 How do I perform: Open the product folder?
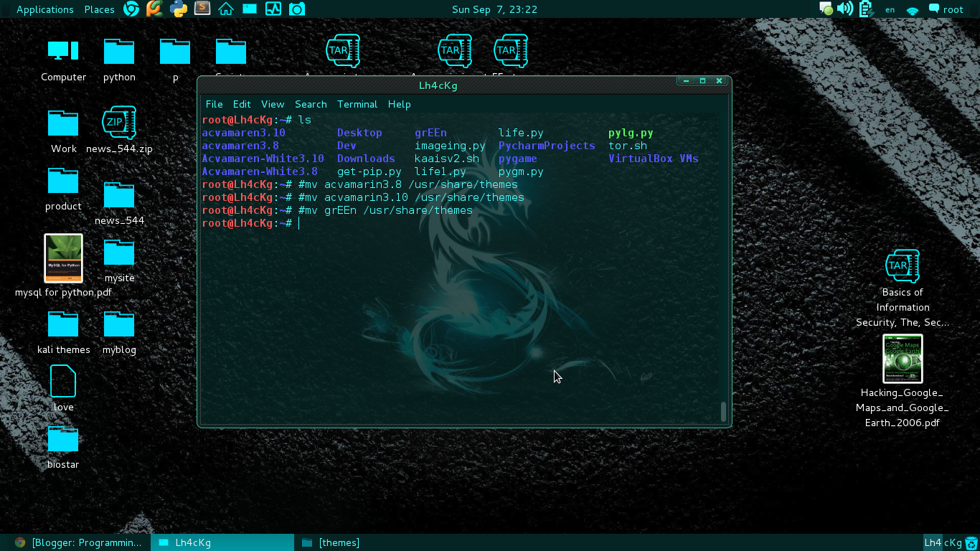coord(63,189)
